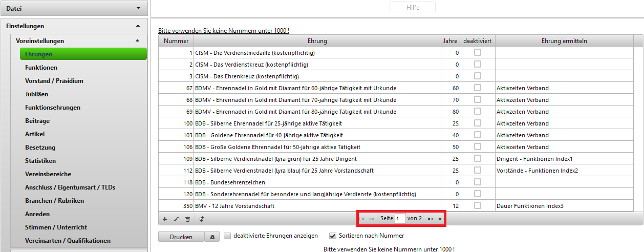The width and height of the screenshot is (644, 252).
Task: Select the Ehrungen sidebar item
Action: click(x=83, y=54)
